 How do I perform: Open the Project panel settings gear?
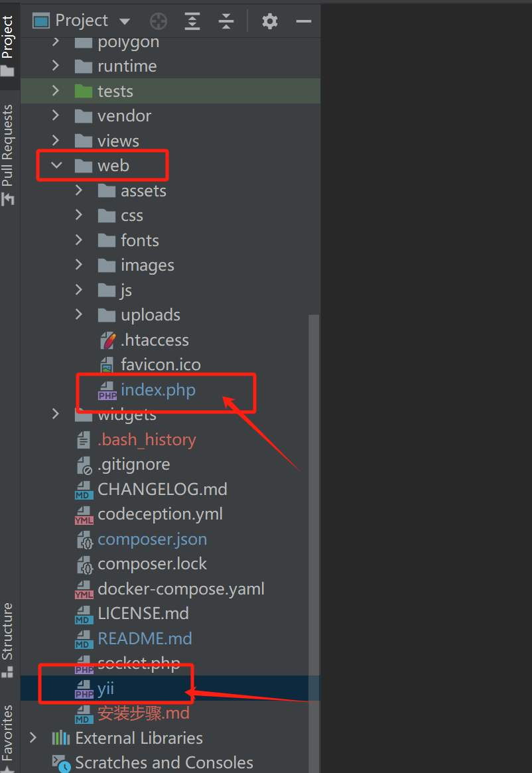click(269, 21)
